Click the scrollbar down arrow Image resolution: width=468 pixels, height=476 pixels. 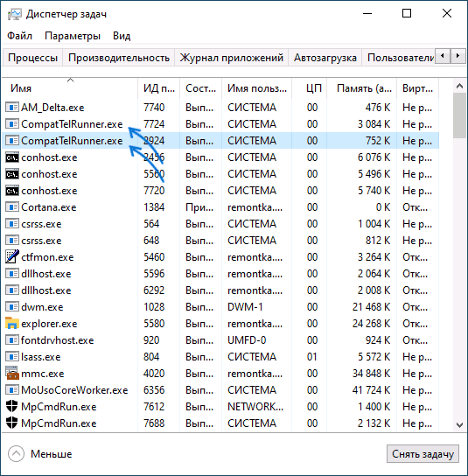pyautogui.click(x=459, y=424)
